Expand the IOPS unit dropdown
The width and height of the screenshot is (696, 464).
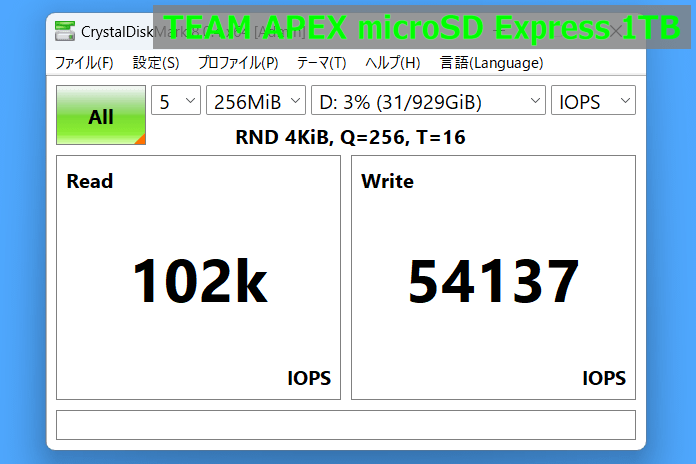(593, 101)
